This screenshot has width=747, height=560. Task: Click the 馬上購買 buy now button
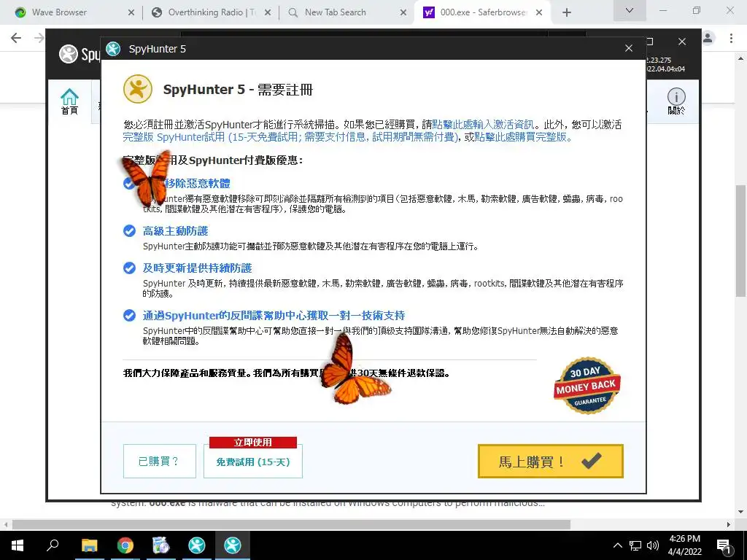point(550,461)
